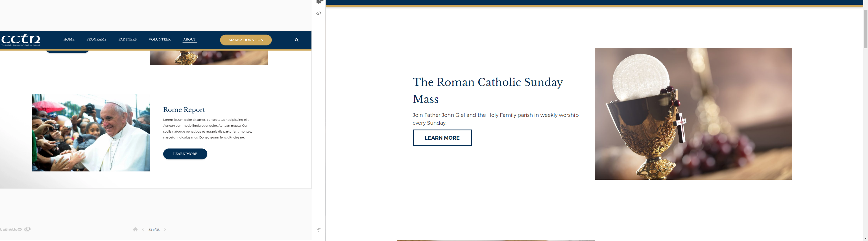
Task: Click the Creative Cloud logo icon
Action: (x=28, y=229)
